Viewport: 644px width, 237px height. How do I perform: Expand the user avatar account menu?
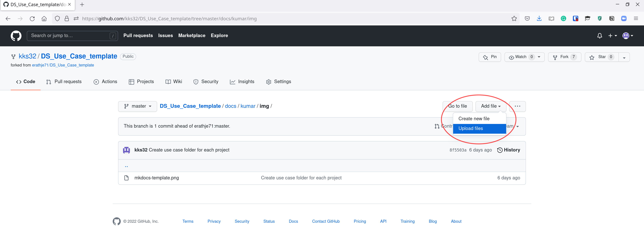(x=628, y=36)
